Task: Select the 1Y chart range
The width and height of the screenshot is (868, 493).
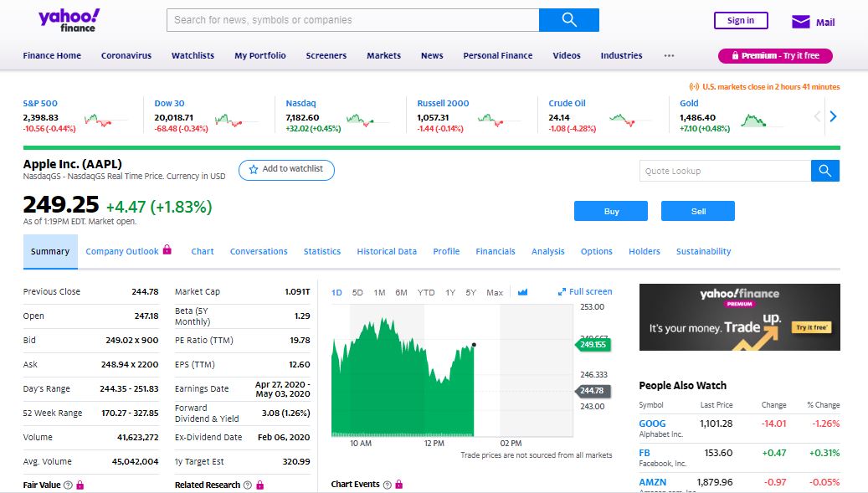Action: coord(450,292)
